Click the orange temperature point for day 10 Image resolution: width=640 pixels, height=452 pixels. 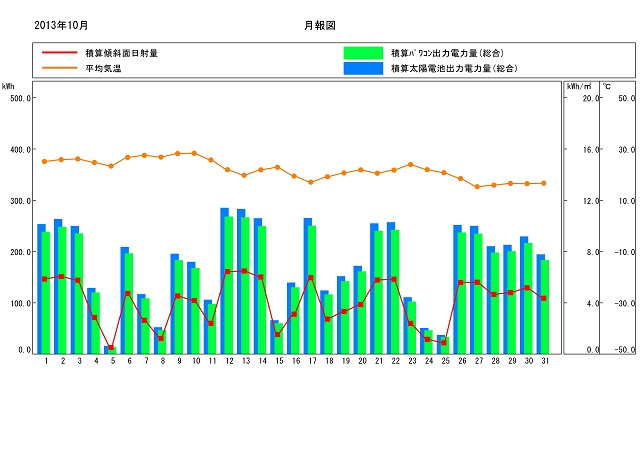point(194,154)
